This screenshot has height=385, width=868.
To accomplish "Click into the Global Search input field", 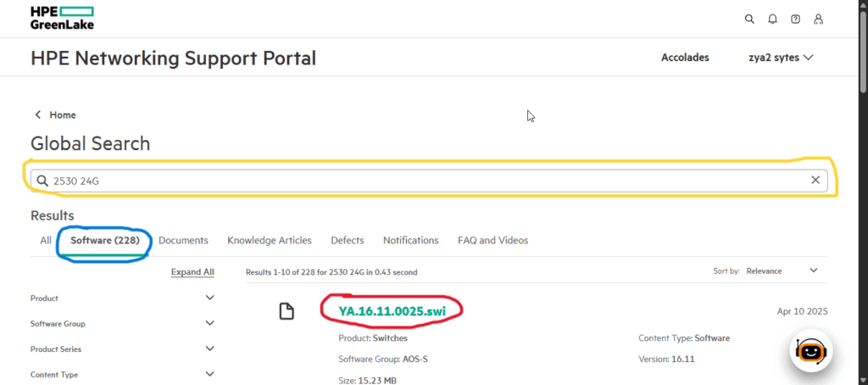I will (429, 181).
